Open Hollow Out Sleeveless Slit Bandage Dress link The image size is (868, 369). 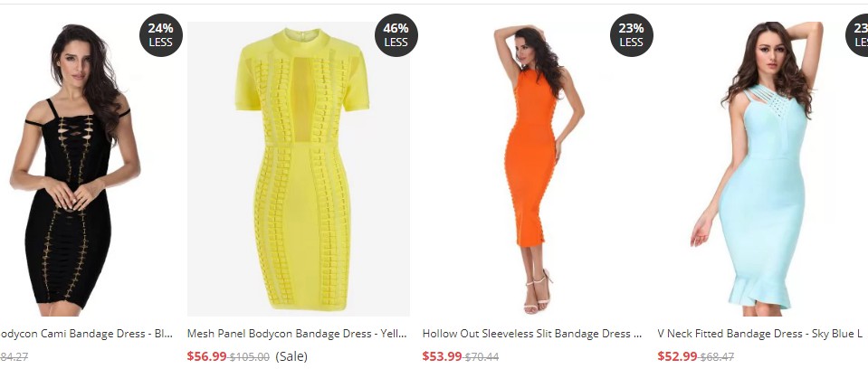532,334
